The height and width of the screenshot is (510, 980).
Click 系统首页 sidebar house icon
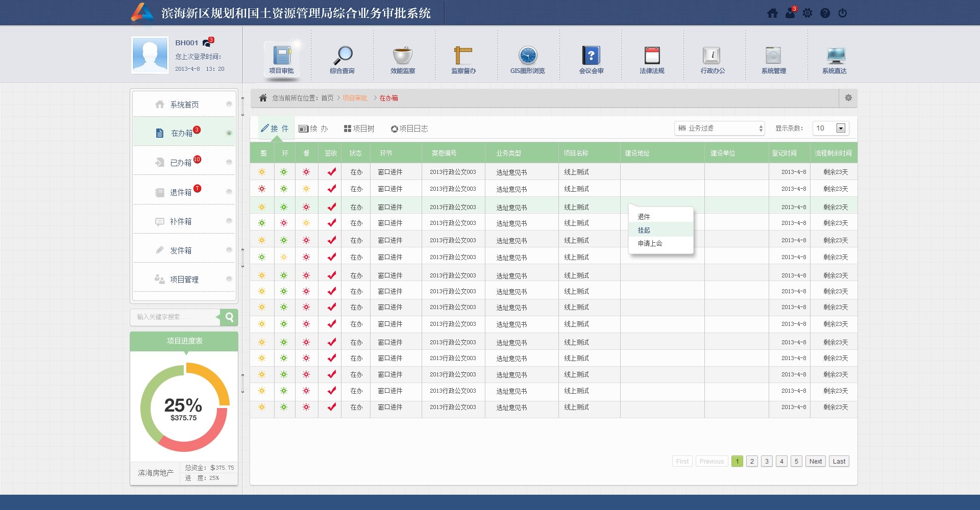160,105
